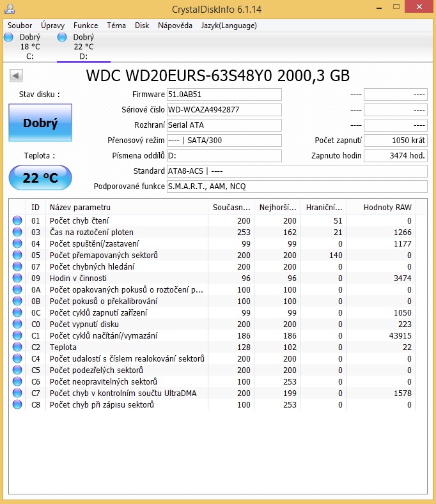Image resolution: width=436 pixels, height=504 pixels.
Task: Click the Rozhraní field Serial ATA
Action: (224, 125)
